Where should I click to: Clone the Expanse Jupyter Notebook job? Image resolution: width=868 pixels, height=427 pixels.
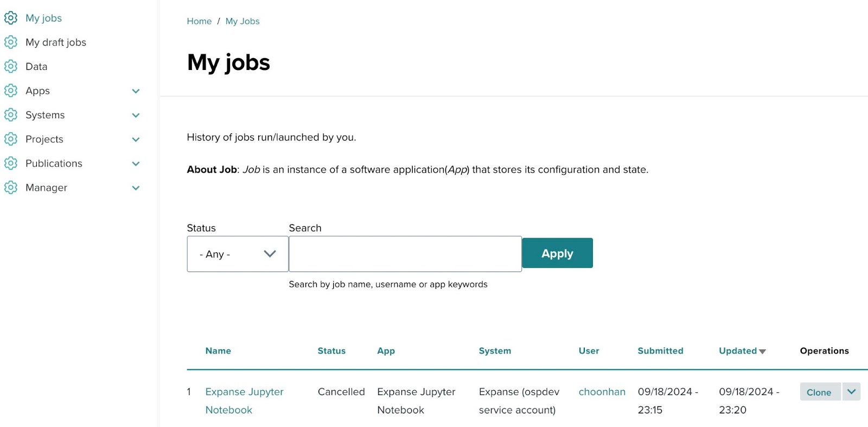819,392
